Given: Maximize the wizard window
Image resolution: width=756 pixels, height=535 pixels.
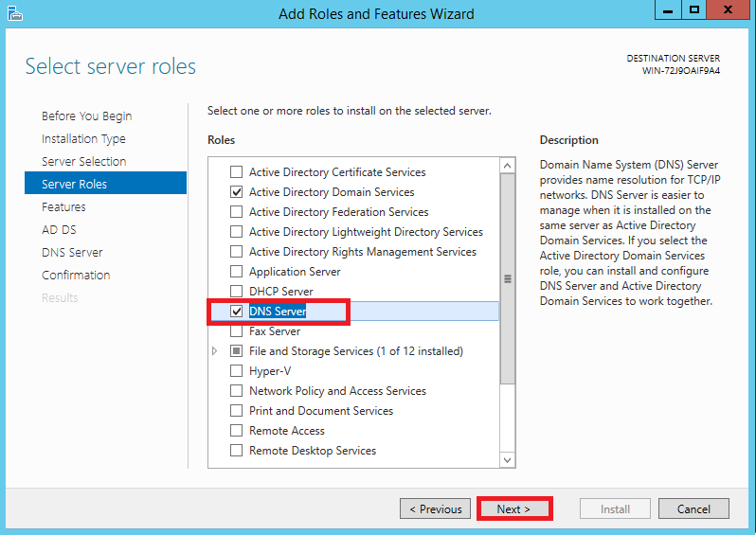Looking at the screenshot, I should [693, 10].
